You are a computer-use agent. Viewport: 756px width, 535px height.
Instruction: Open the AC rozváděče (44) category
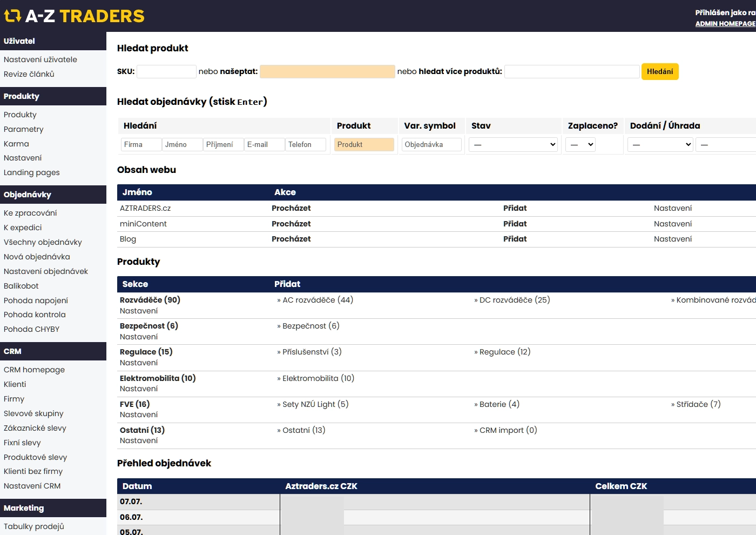point(318,300)
